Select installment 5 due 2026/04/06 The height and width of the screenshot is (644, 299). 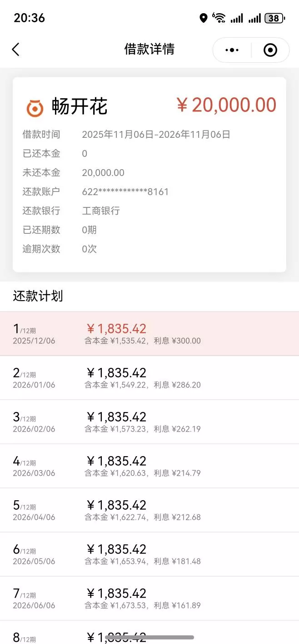[149, 509]
